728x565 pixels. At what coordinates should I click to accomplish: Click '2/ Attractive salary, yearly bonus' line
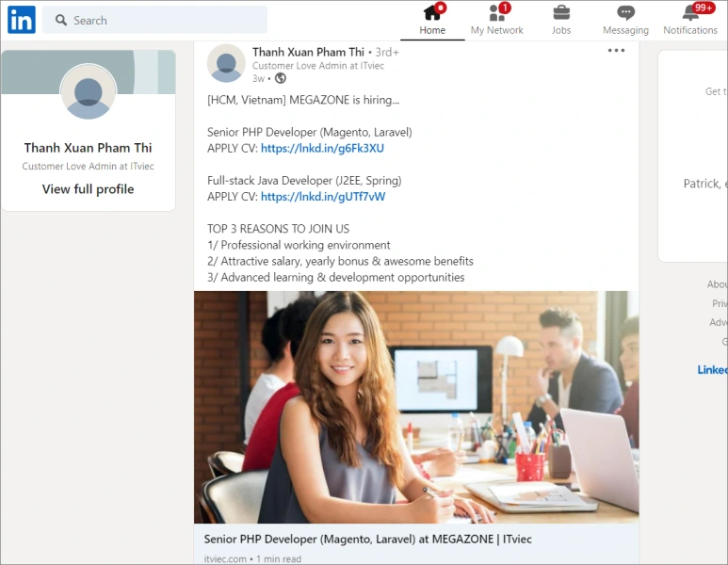pos(340,261)
